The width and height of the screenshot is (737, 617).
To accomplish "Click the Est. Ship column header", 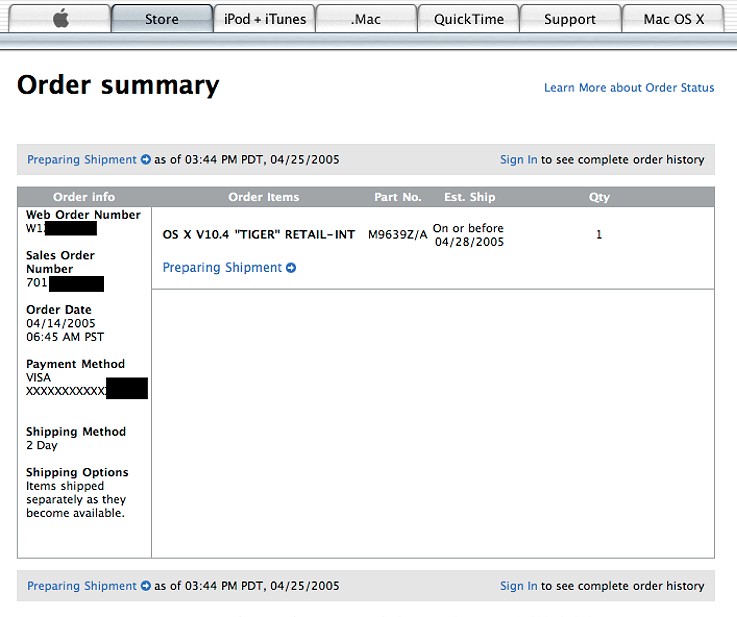I will (470, 197).
